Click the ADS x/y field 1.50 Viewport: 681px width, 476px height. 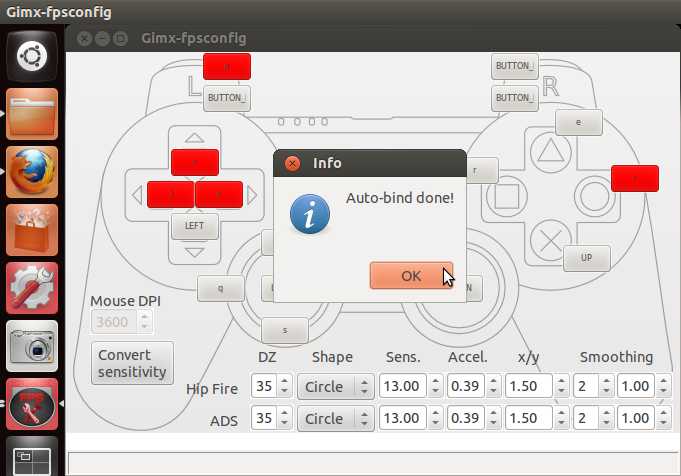529,418
